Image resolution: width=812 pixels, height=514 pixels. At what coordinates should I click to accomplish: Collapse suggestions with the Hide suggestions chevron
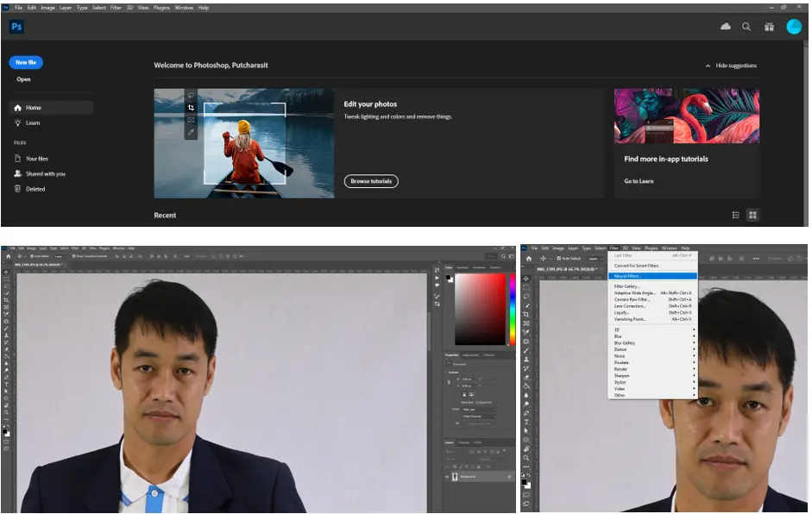click(x=708, y=66)
